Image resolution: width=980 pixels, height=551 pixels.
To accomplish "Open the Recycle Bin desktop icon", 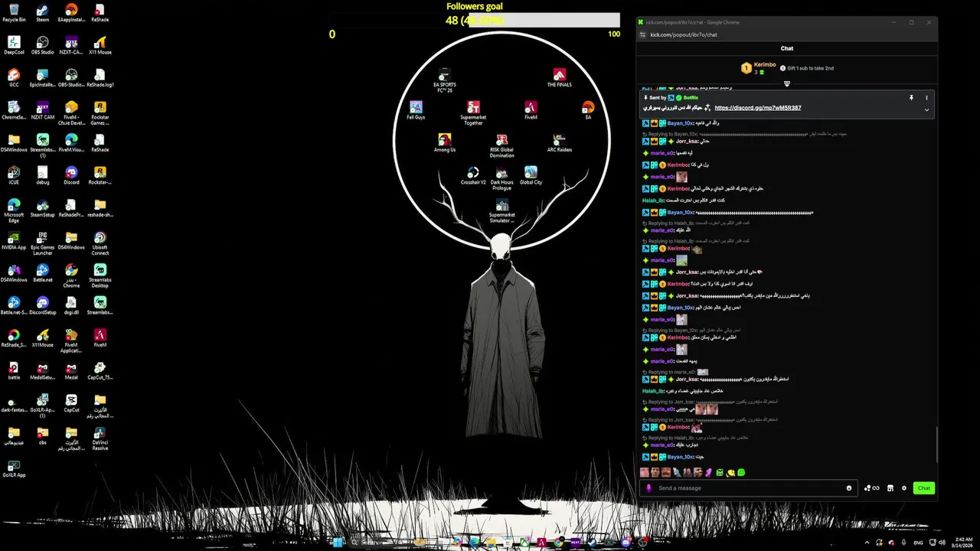I will point(14,13).
